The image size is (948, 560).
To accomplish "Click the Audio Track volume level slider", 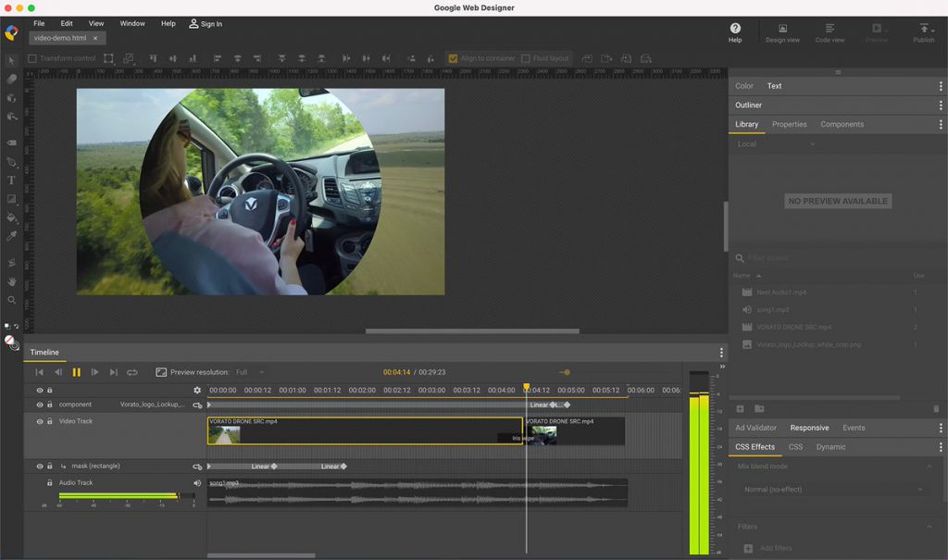I will tap(126, 496).
